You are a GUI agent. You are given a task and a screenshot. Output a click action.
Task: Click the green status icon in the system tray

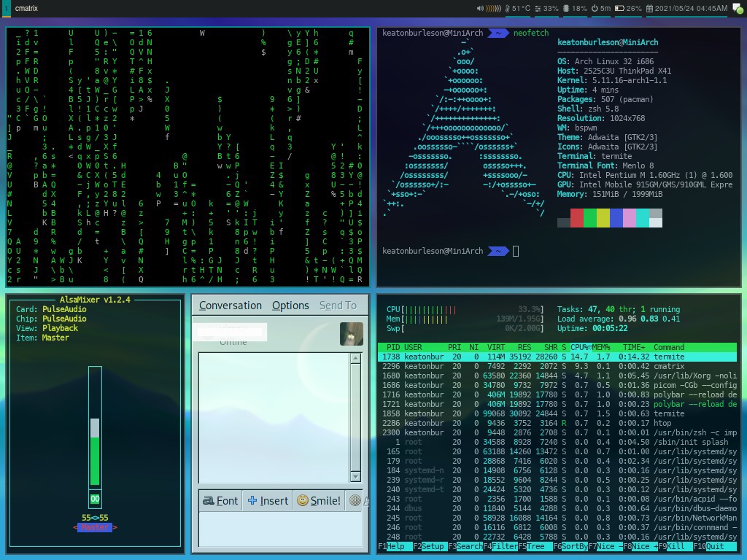(x=739, y=10)
